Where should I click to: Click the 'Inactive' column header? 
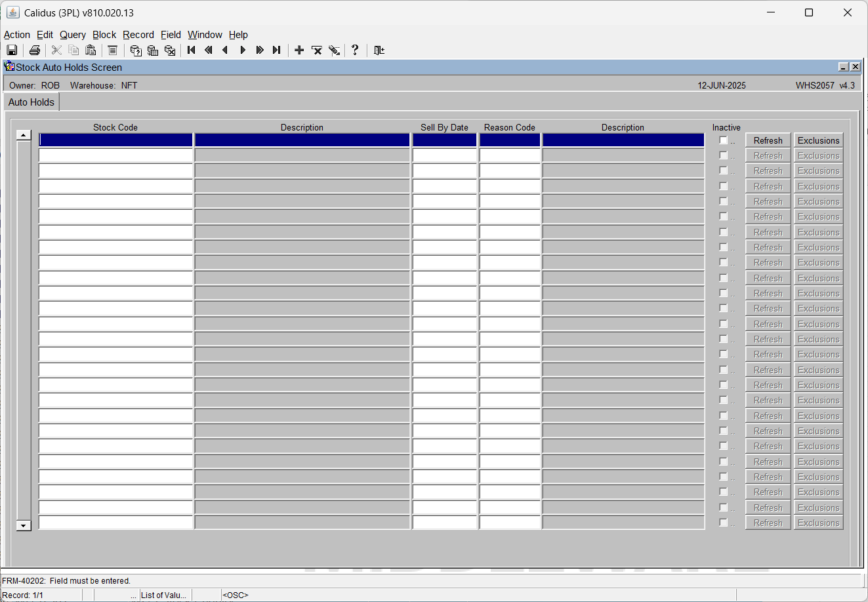tap(726, 127)
